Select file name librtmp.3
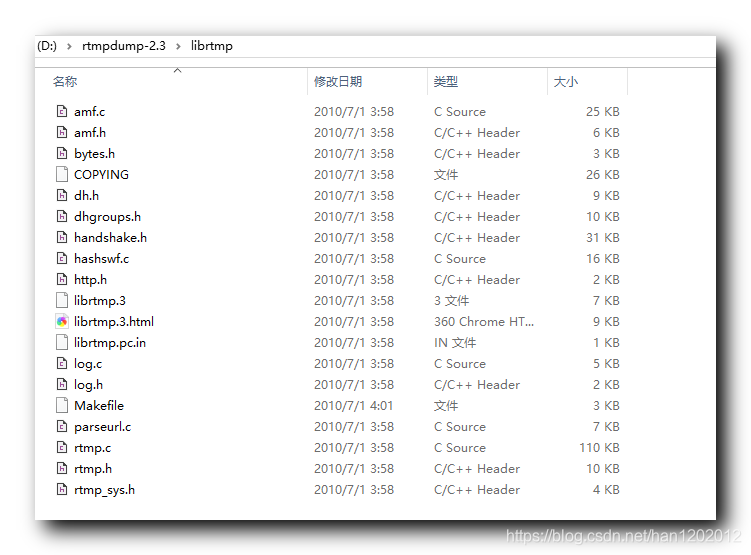 pos(100,301)
